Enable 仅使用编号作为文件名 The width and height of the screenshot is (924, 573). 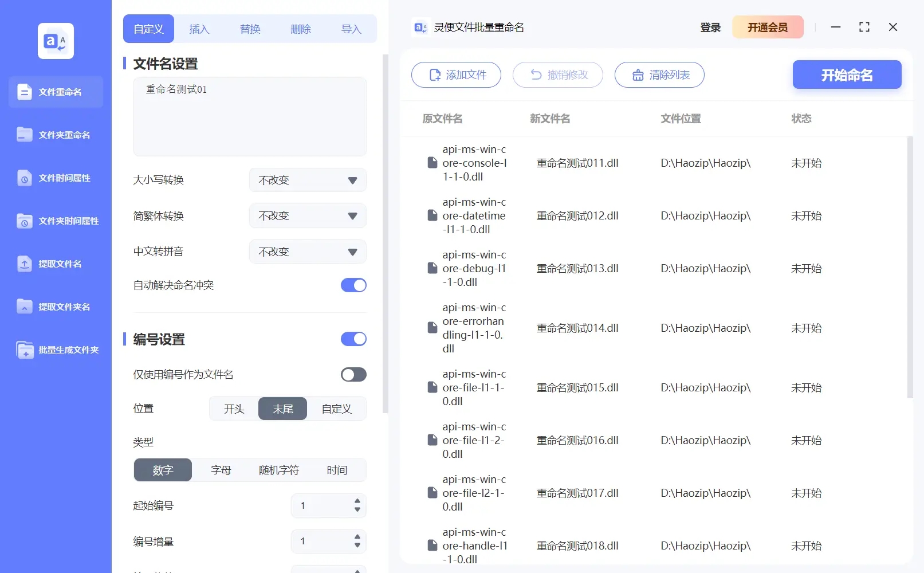coord(353,374)
